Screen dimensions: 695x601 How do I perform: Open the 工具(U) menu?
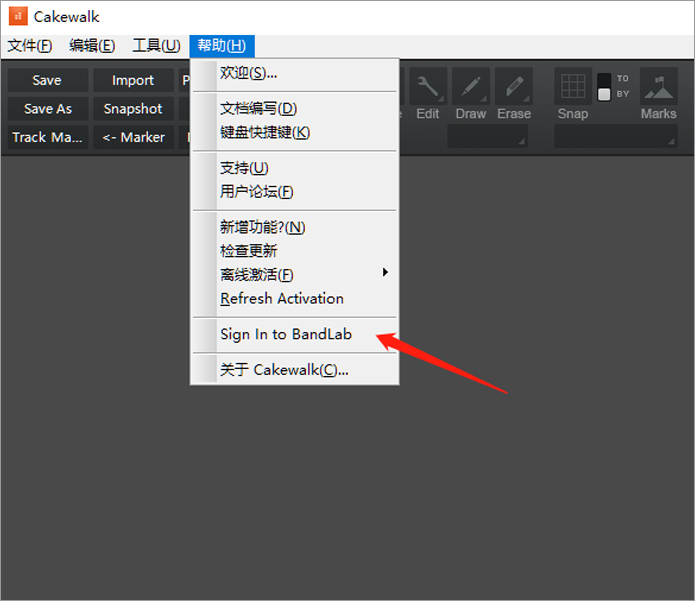tap(156, 46)
